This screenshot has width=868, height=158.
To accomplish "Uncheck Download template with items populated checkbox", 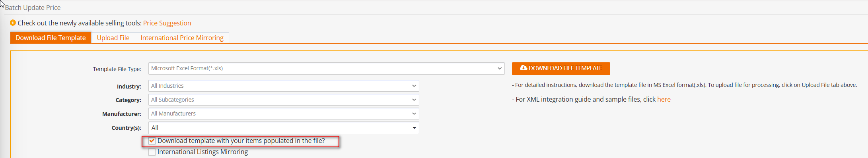I will (x=152, y=141).
